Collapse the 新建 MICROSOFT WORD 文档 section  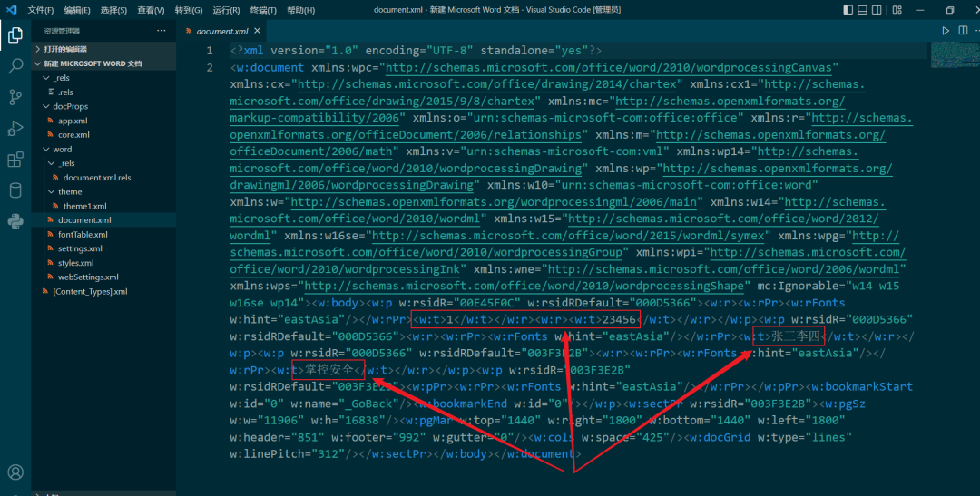[103, 63]
